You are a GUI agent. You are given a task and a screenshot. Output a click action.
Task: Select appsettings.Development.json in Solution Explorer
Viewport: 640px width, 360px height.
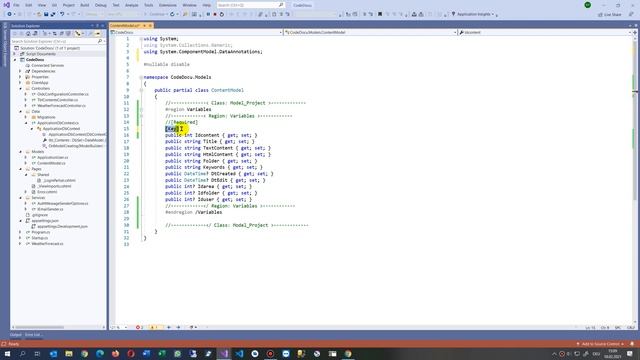click(x=62, y=226)
